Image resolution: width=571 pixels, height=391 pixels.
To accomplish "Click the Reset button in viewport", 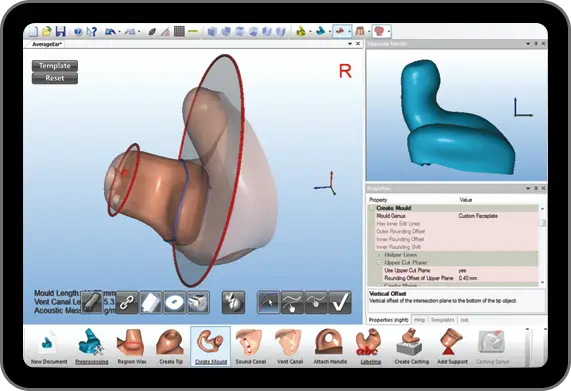I will point(55,78).
